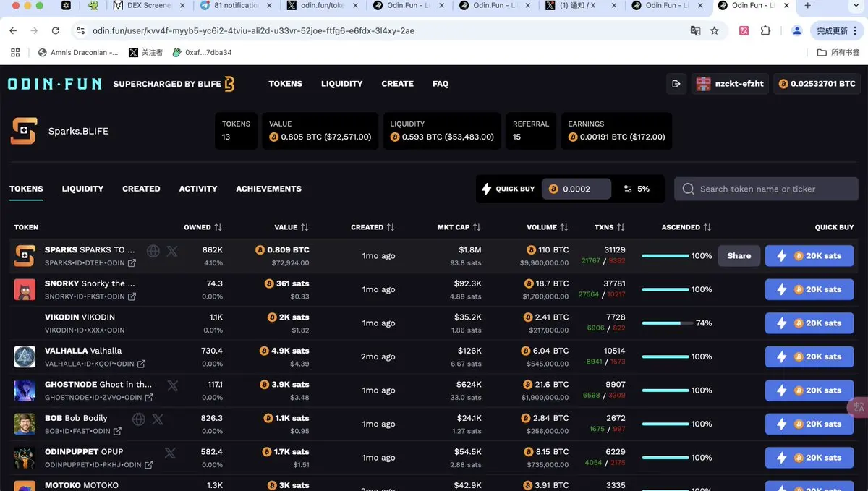868x491 pixels.
Task: Click the SNORKY token avatar image
Action: (x=25, y=289)
